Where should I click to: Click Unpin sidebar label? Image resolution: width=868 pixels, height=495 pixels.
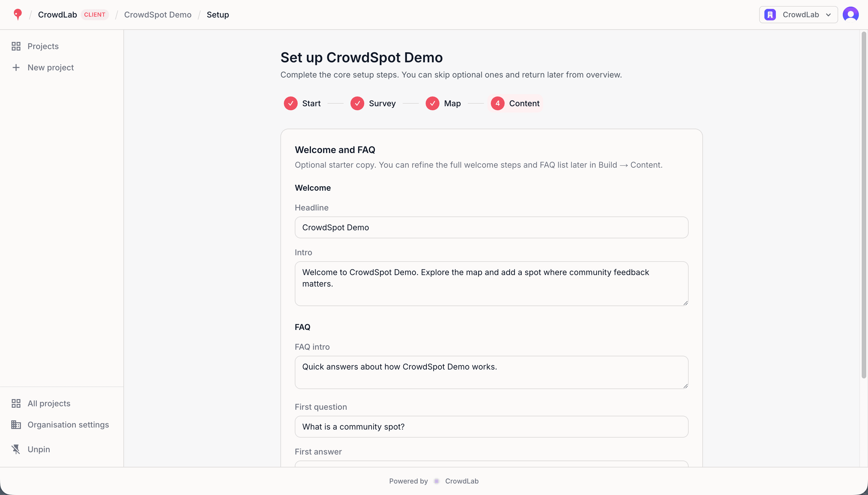coord(39,449)
